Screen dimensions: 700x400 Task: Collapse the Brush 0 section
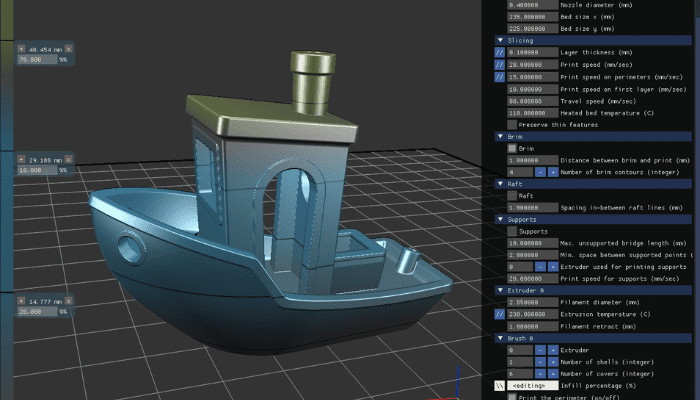tap(593, 338)
